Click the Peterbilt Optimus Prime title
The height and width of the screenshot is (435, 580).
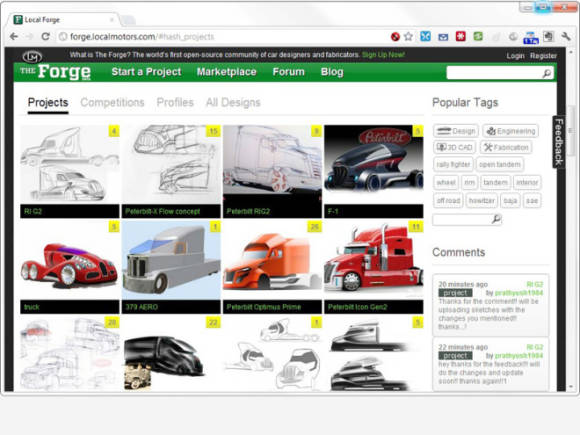coord(264,307)
